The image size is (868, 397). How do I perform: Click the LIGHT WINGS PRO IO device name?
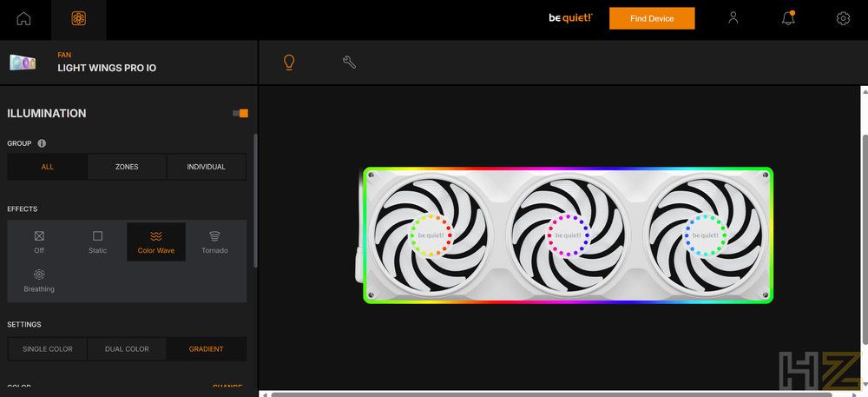[x=107, y=68]
